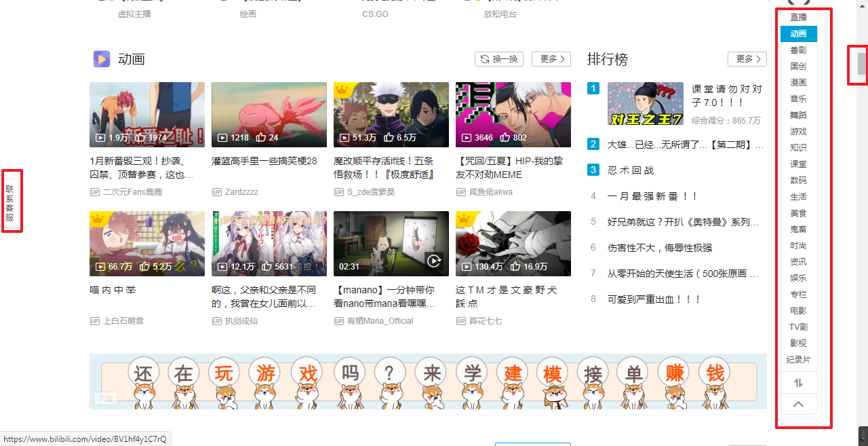Open 更多 in the 动画 section

coord(551,59)
